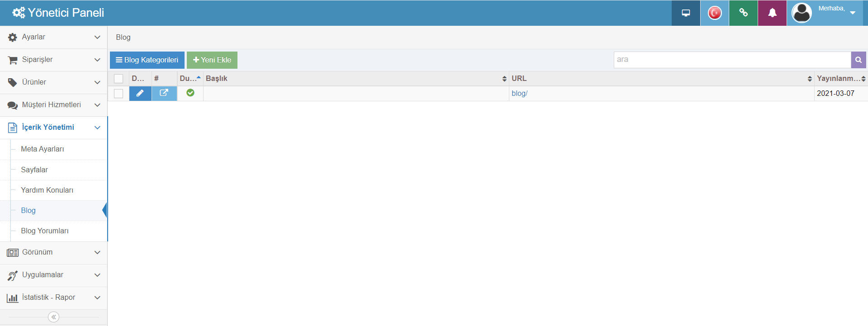The image size is (868, 326).
Task: Expand the Siparişler menu chevron
Action: (x=97, y=60)
